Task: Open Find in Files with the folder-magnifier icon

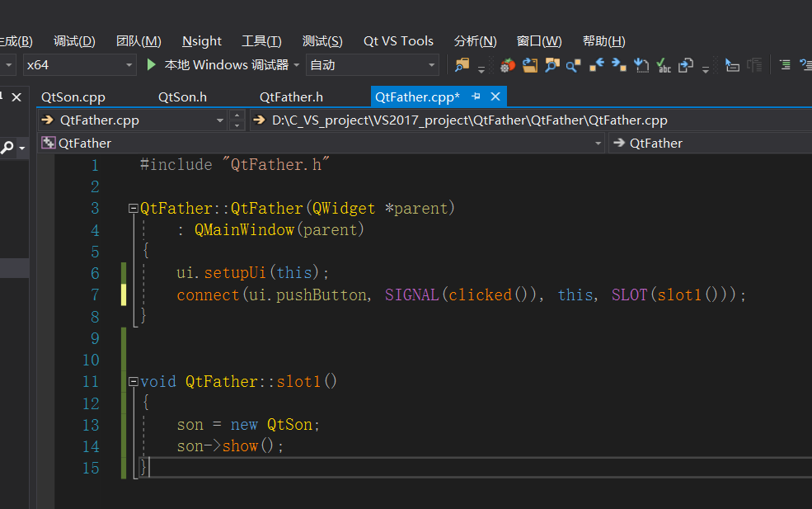Action: (462, 64)
